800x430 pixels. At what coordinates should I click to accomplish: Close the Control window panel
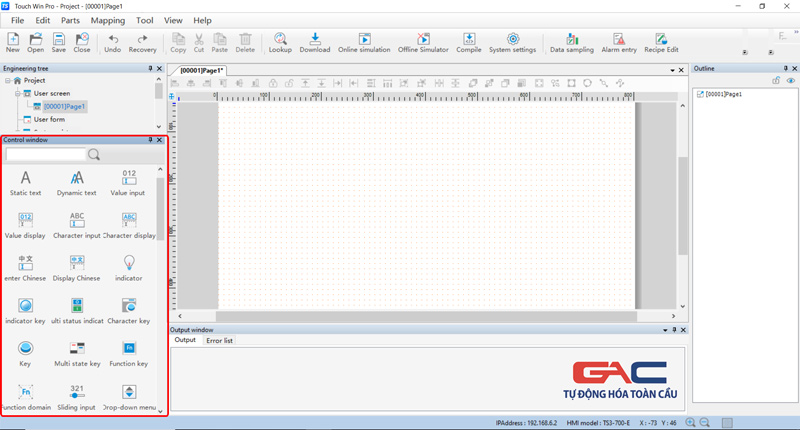160,140
